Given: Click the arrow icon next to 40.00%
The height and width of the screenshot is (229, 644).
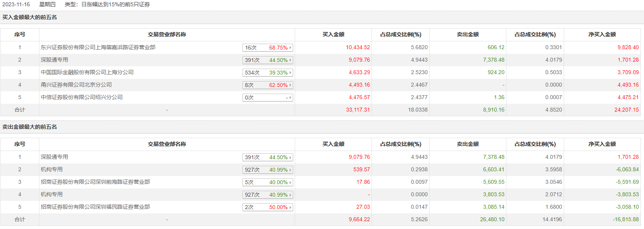Looking at the screenshot, I should point(290,182).
